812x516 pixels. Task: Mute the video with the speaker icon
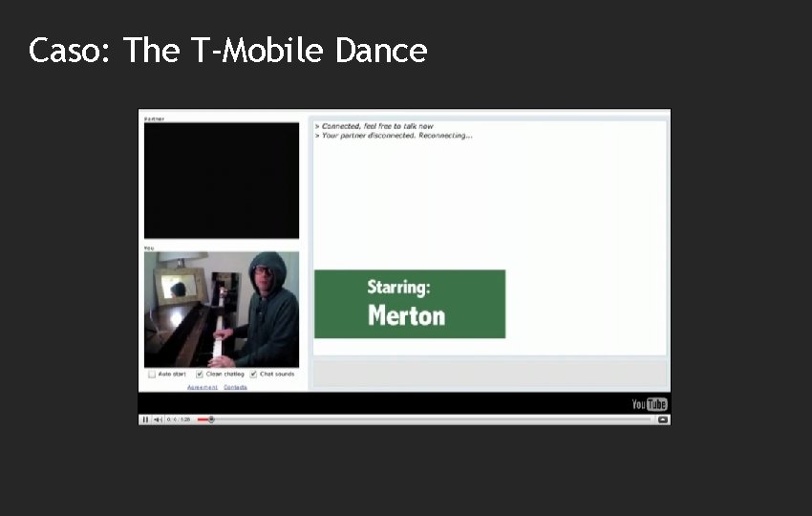coord(158,419)
